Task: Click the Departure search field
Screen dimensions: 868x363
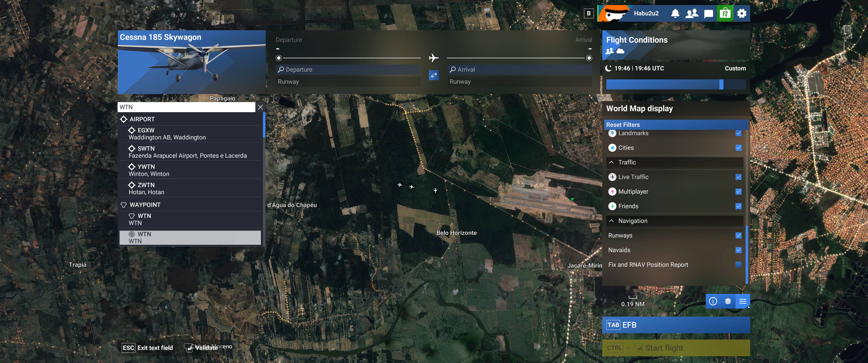Action: click(x=348, y=69)
